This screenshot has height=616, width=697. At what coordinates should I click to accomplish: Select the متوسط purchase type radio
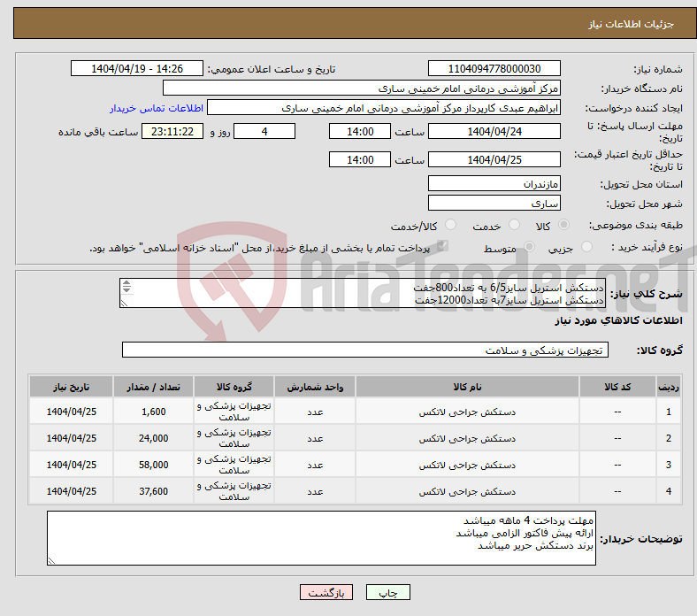pos(529,246)
